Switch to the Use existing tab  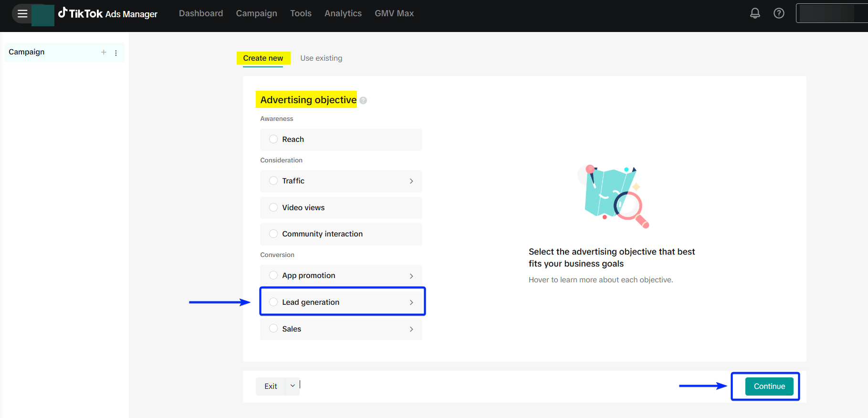pyautogui.click(x=321, y=58)
